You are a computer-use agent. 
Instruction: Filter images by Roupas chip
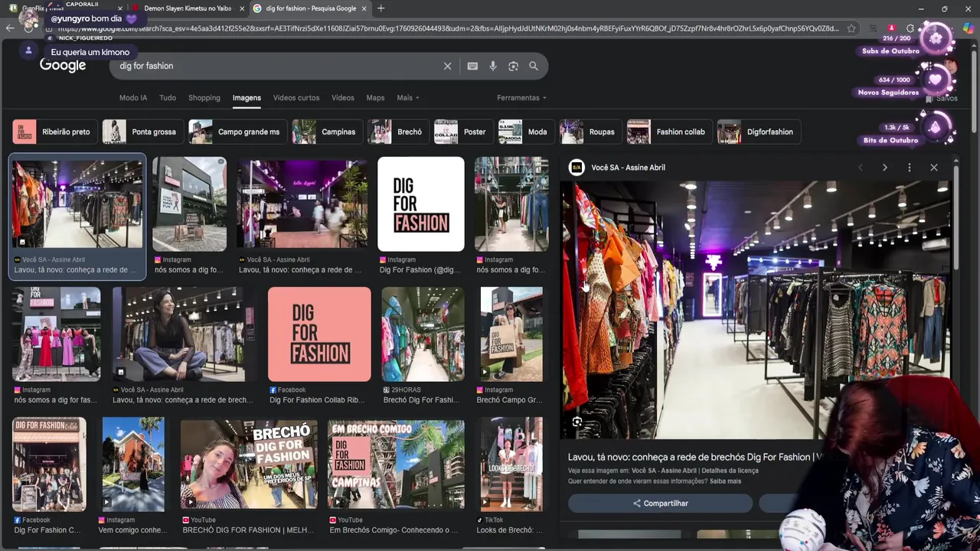click(x=591, y=132)
